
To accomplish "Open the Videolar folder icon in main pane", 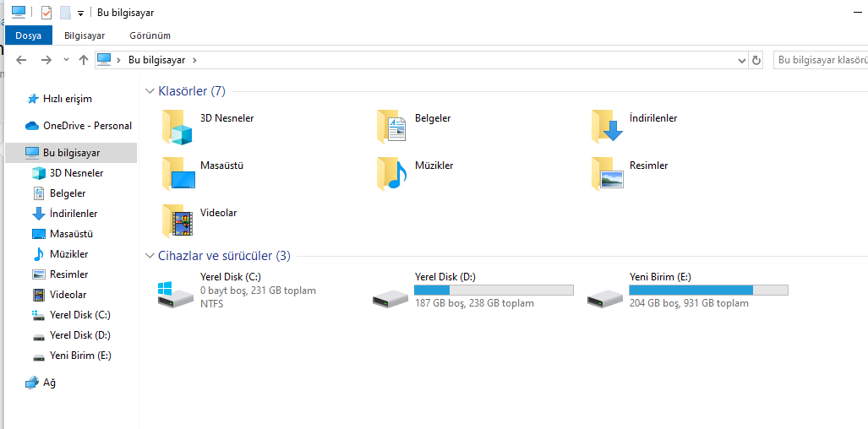I will click(177, 220).
